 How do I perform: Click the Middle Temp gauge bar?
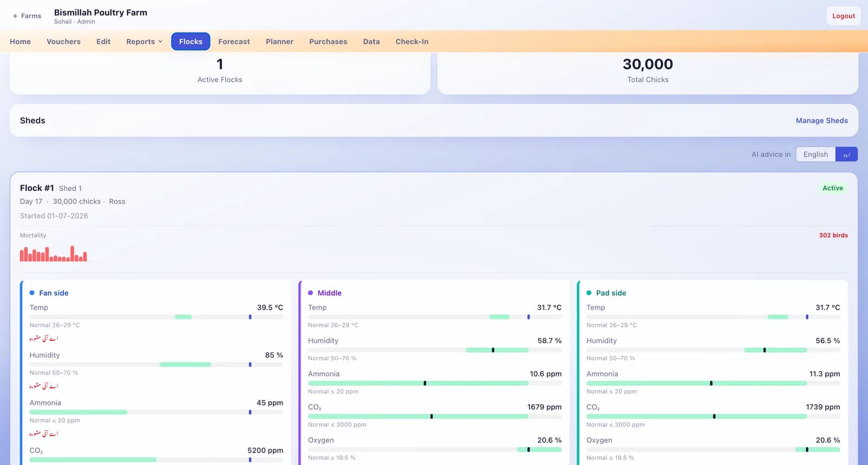[x=435, y=317]
